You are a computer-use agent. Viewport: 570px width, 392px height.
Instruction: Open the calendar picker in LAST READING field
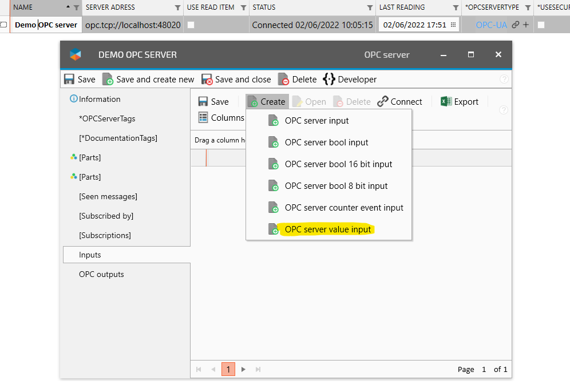(x=454, y=25)
